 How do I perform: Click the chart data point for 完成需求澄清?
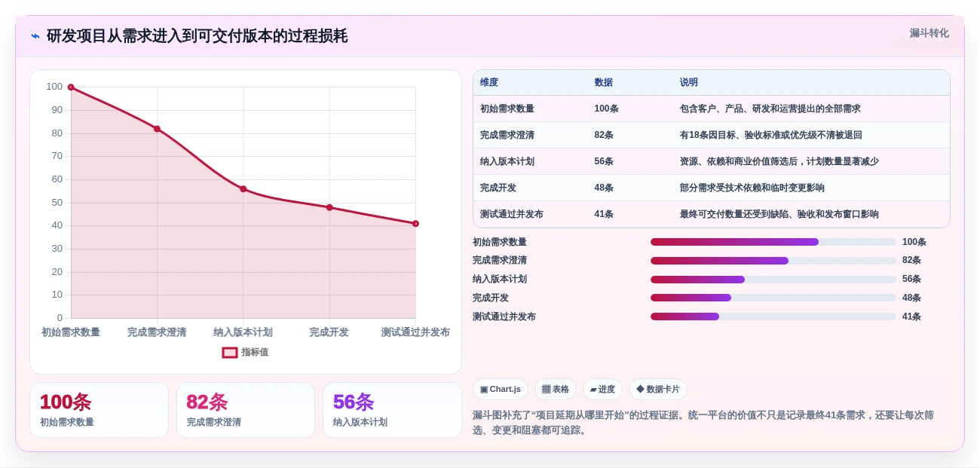tap(157, 129)
